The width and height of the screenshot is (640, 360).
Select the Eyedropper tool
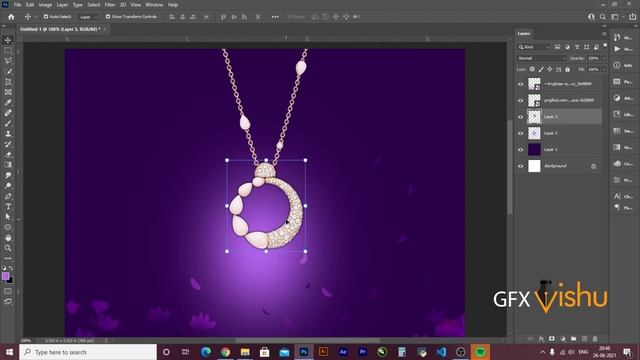click(8, 102)
